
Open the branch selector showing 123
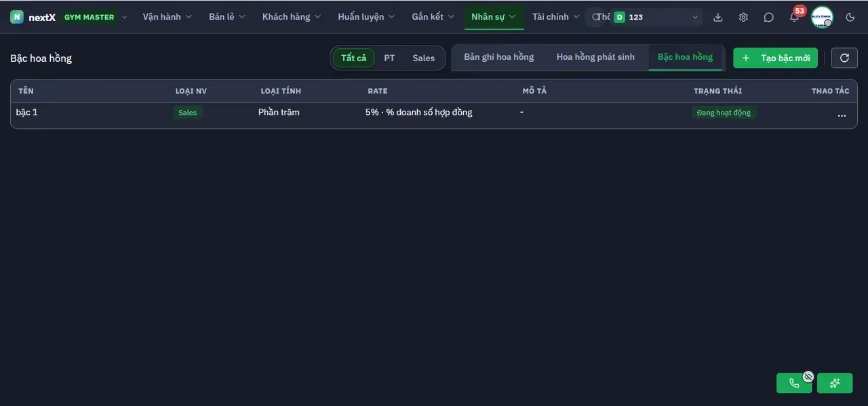(x=656, y=17)
